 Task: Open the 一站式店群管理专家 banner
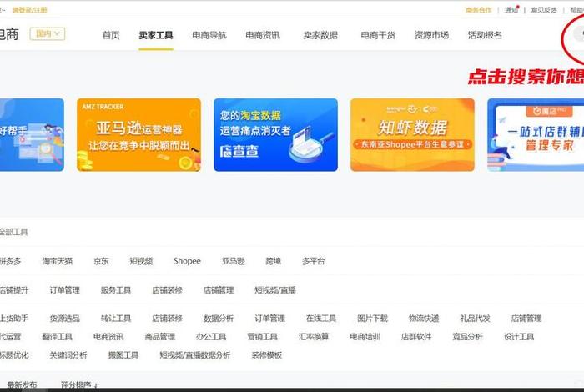click(536, 135)
